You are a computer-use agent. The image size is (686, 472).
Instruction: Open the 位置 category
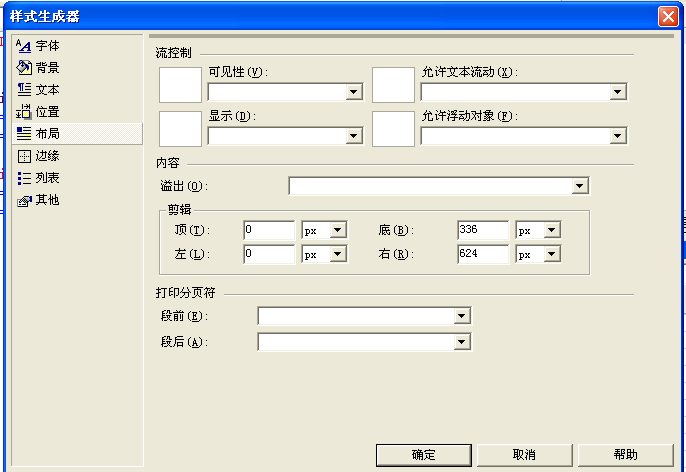coord(47,112)
